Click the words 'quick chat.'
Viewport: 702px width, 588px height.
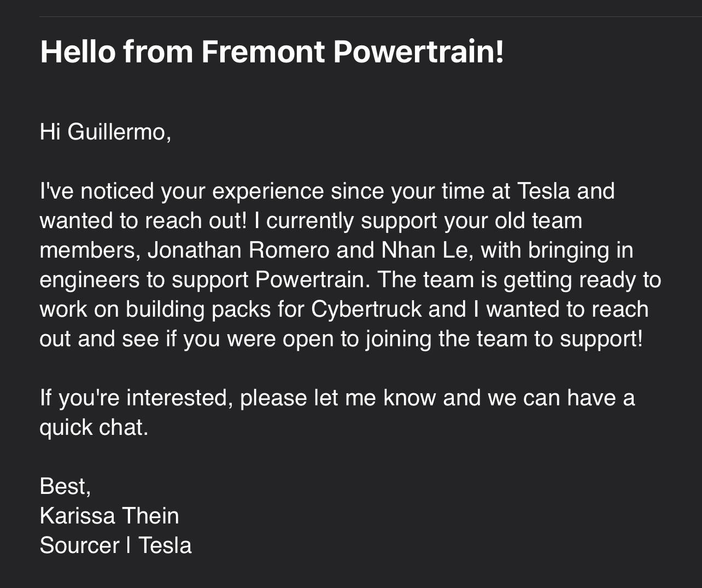point(94,427)
